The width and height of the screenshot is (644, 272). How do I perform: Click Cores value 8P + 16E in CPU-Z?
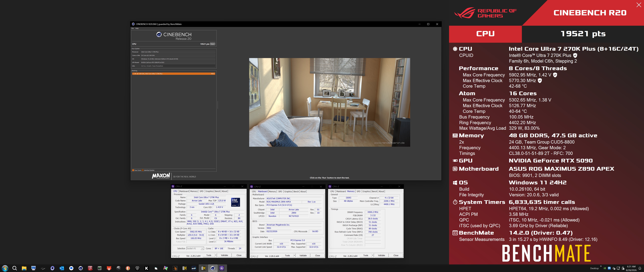click(219, 248)
